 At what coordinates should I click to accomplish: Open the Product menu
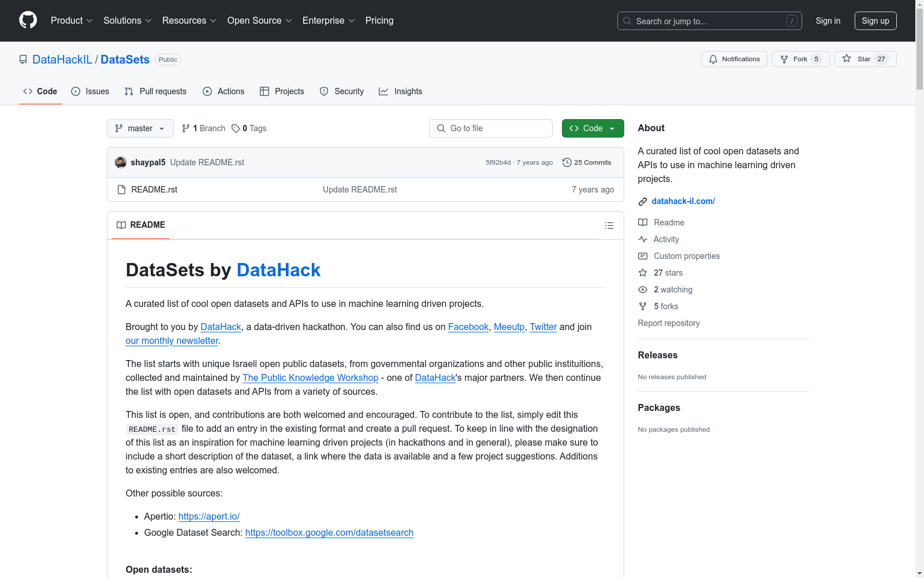72,21
